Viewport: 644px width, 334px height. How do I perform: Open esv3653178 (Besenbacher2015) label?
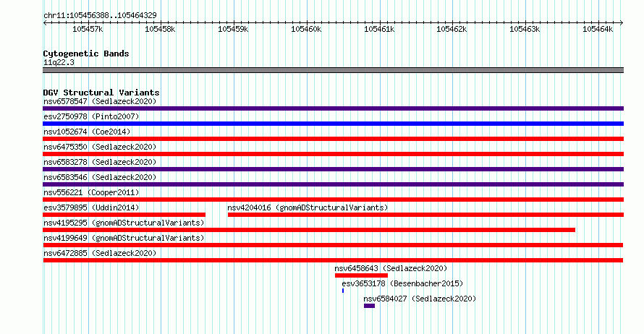pyautogui.click(x=402, y=283)
